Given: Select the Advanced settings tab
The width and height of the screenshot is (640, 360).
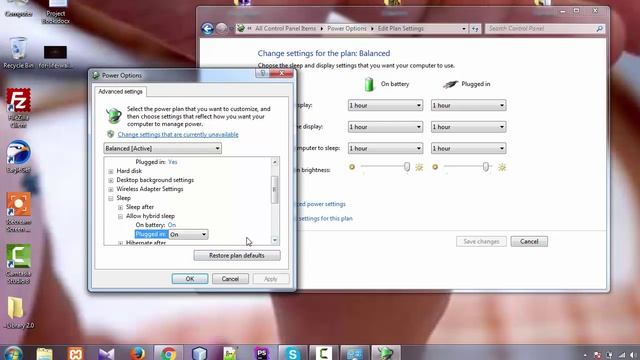Looking at the screenshot, I should [120, 91].
